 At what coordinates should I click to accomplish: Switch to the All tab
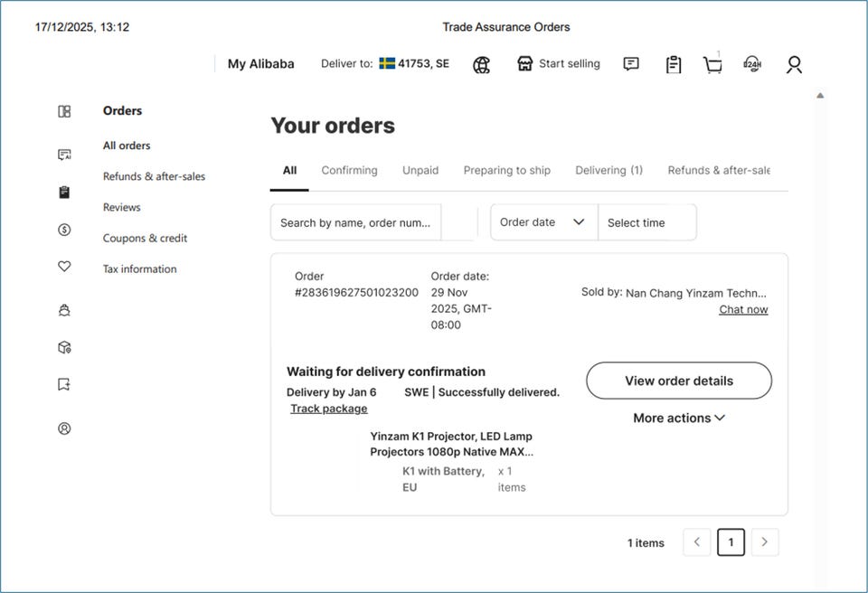click(289, 171)
